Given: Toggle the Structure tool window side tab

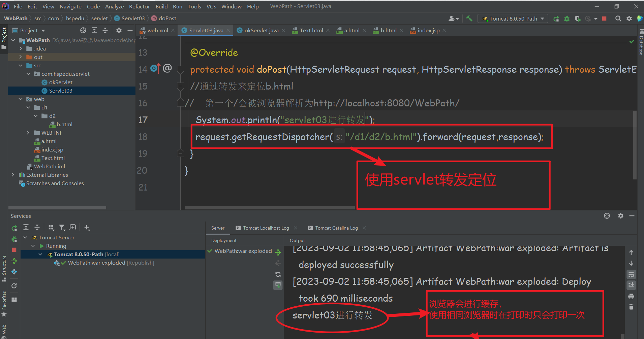Looking at the screenshot, I should pyautogui.click(x=4, y=269).
